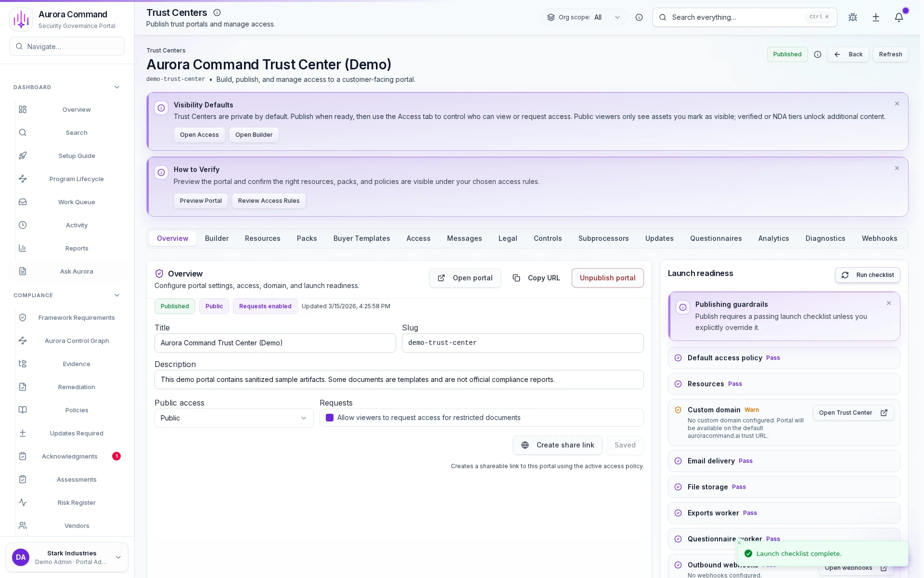Click the Search everything input field
The image size is (924, 578).
point(736,17)
